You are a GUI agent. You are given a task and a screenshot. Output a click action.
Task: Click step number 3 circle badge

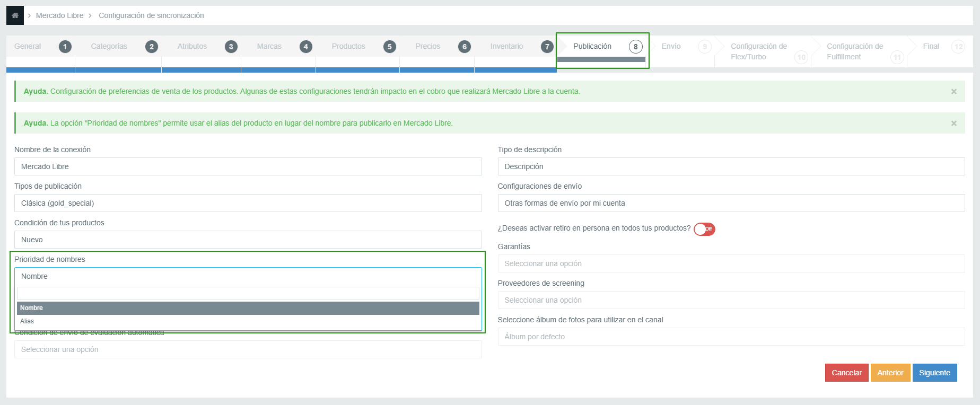(231, 47)
